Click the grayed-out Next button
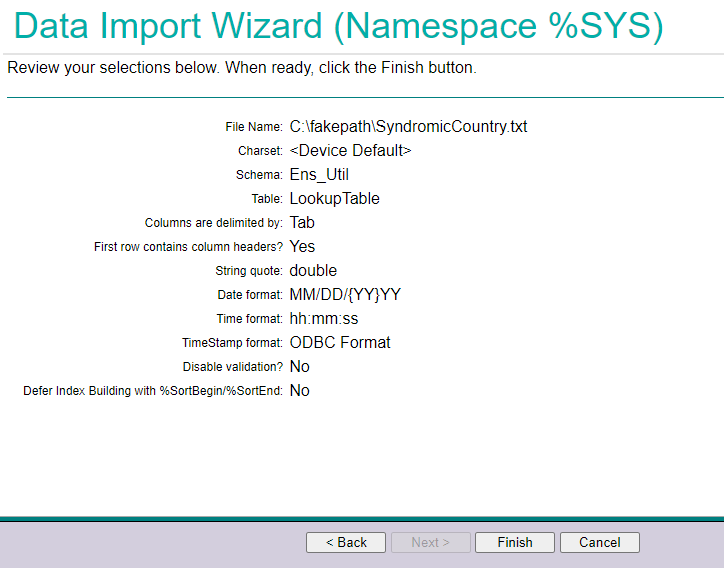The width and height of the screenshot is (724, 568). coord(430,542)
